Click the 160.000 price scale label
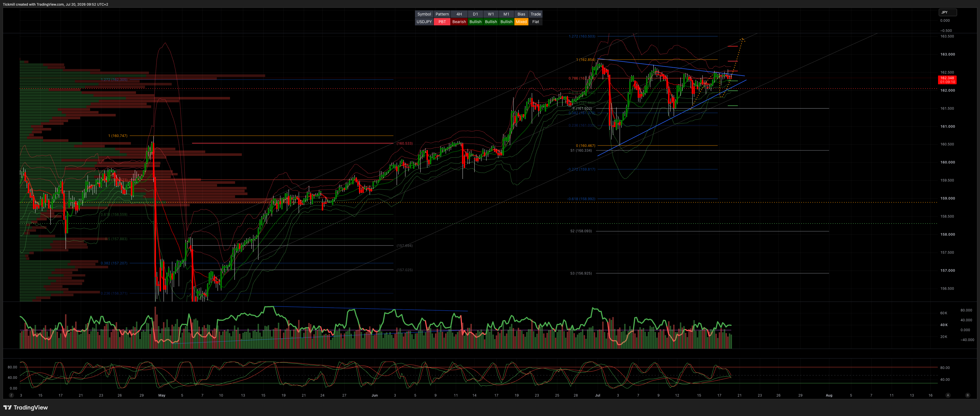 [948, 162]
